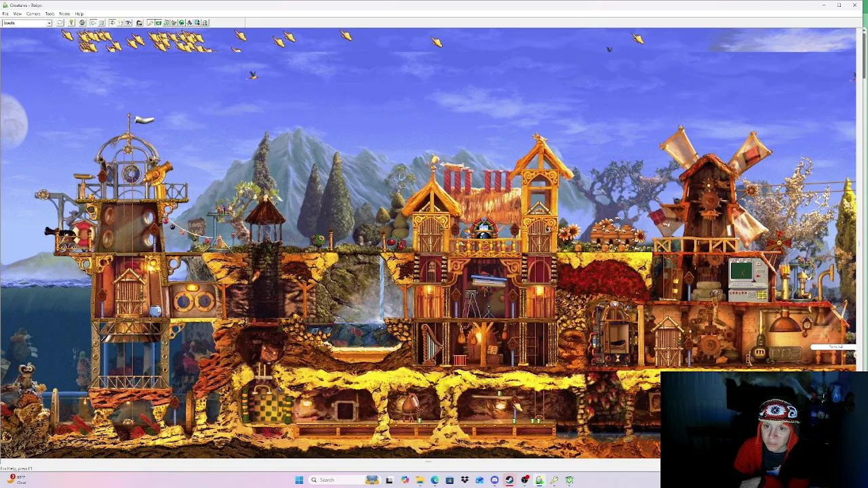Open the Norns menu

64,14
